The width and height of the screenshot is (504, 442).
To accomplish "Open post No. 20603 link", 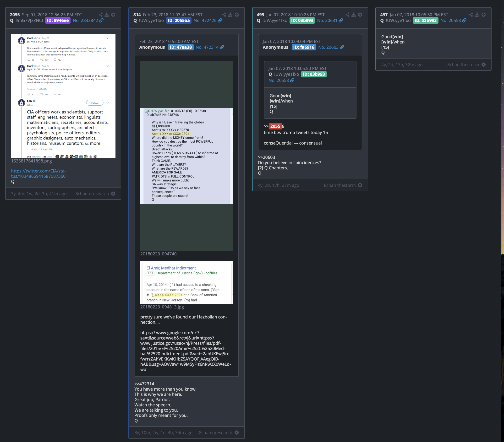I will (x=329, y=47).
